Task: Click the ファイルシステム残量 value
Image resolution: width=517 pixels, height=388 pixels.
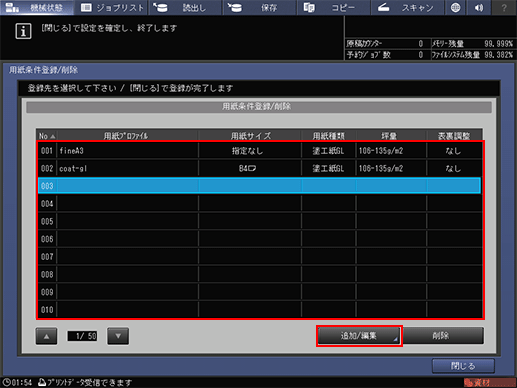Action: pyautogui.click(x=498, y=55)
